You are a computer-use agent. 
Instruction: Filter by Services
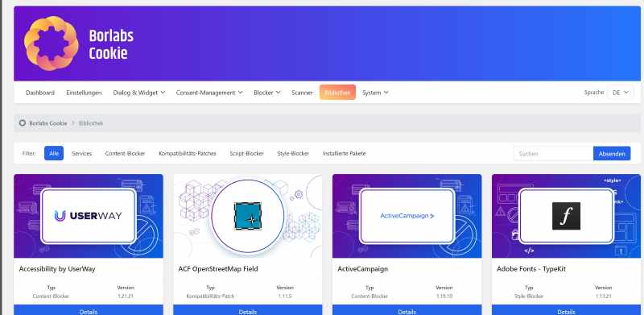tap(82, 153)
